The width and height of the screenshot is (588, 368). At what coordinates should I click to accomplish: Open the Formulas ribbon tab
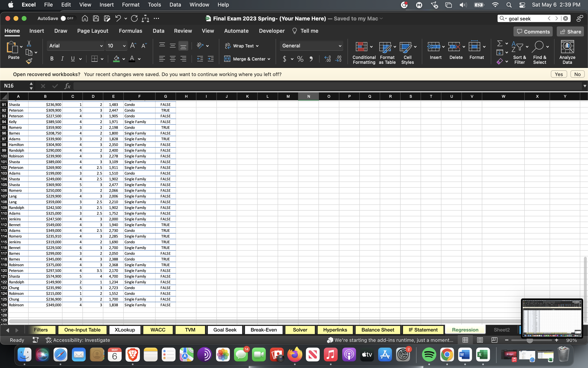coord(130,31)
